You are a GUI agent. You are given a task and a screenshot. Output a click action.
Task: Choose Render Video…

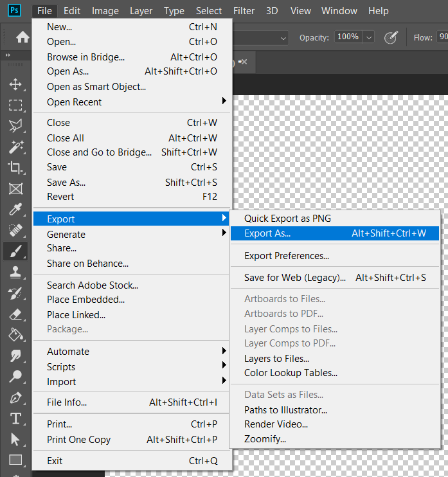pyautogui.click(x=335, y=424)
